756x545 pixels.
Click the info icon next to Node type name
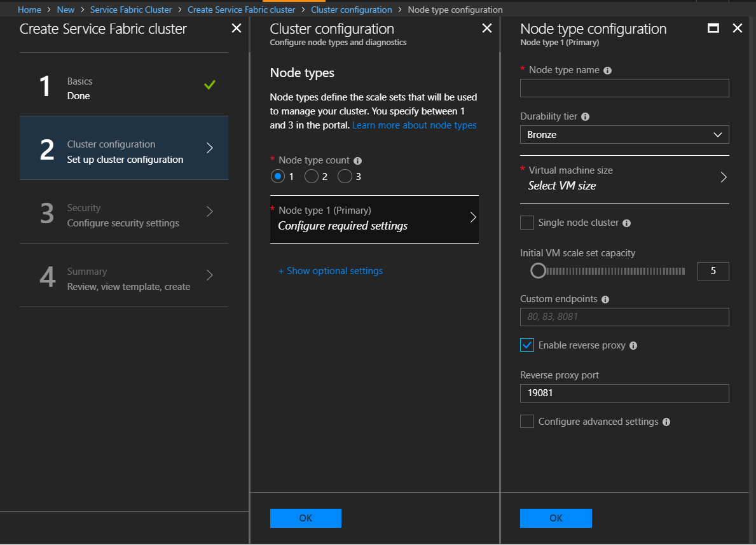click(x=607, y=71)
